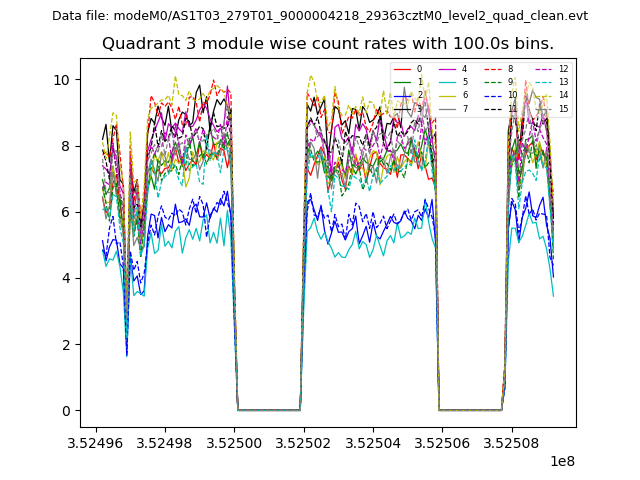Click y-axis tick label 0
This screenshot has width=640, height=480.
pyautogui.click(x=66, y=411)
